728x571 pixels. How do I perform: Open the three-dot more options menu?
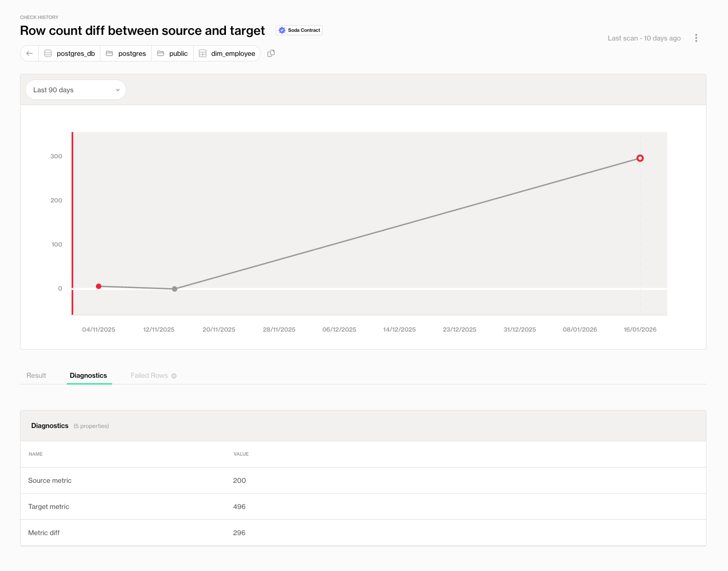696,38
